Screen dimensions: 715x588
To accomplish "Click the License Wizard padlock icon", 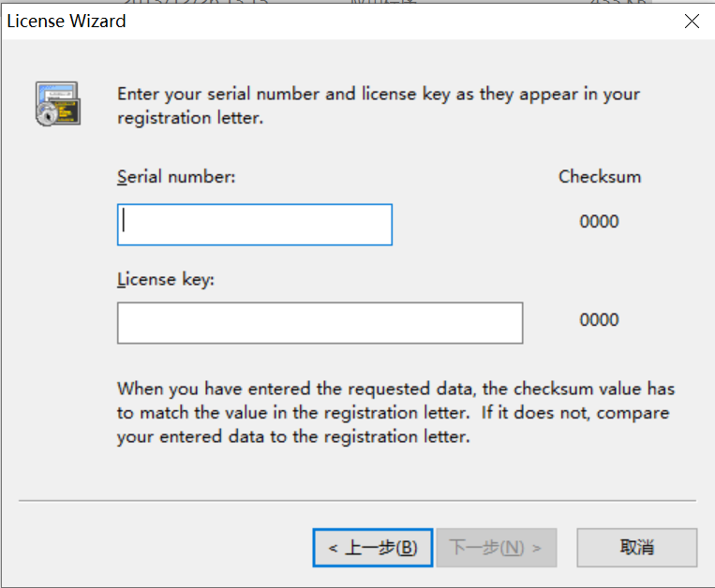I will (x=57, y=104).
